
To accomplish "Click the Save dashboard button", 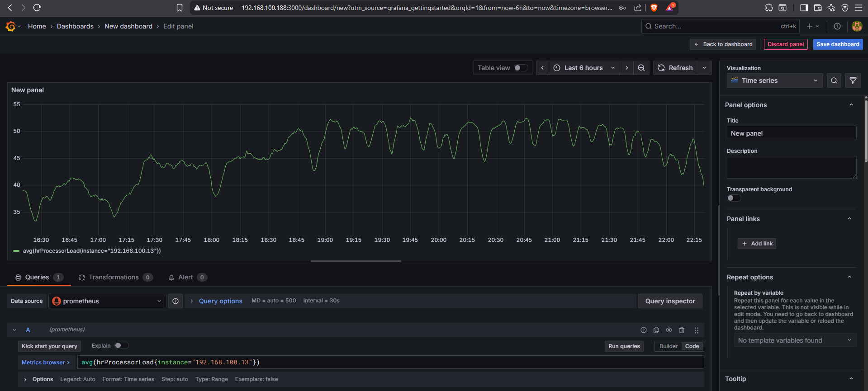I will click(x=838, y=44).
